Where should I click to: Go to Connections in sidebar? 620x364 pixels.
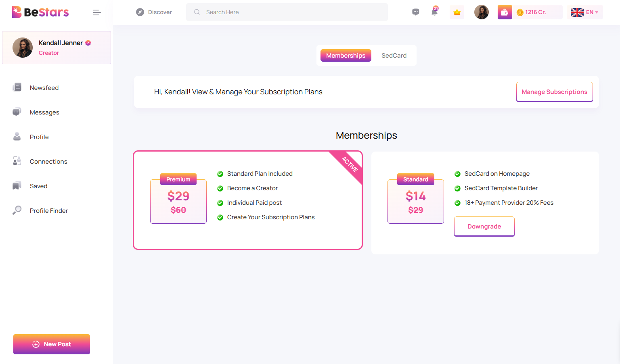48,162
